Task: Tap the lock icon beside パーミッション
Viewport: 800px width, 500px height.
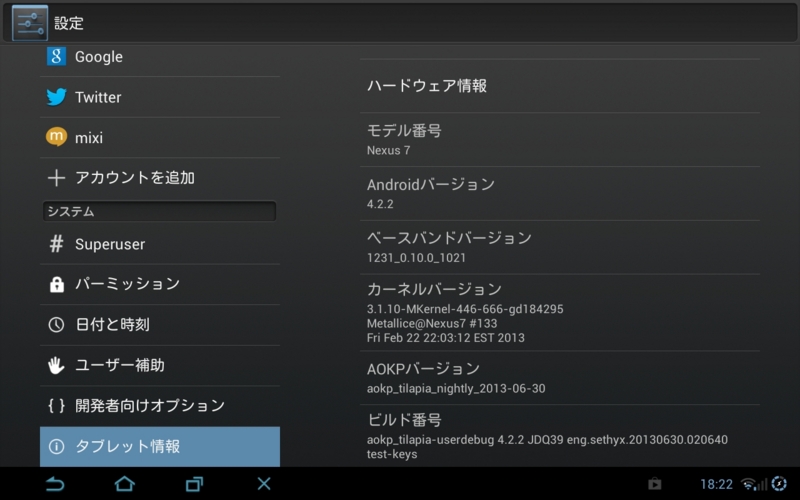Action: [x=57, y=284]
